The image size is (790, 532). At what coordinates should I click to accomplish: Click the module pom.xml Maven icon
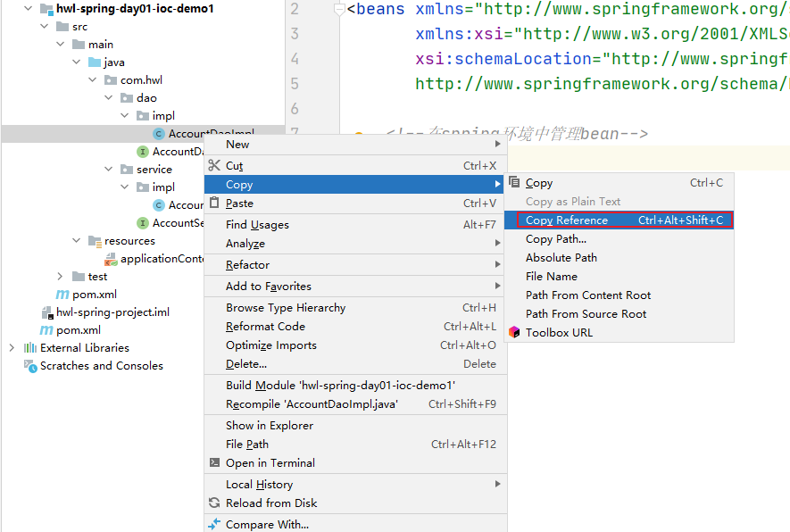coord(62,295)
